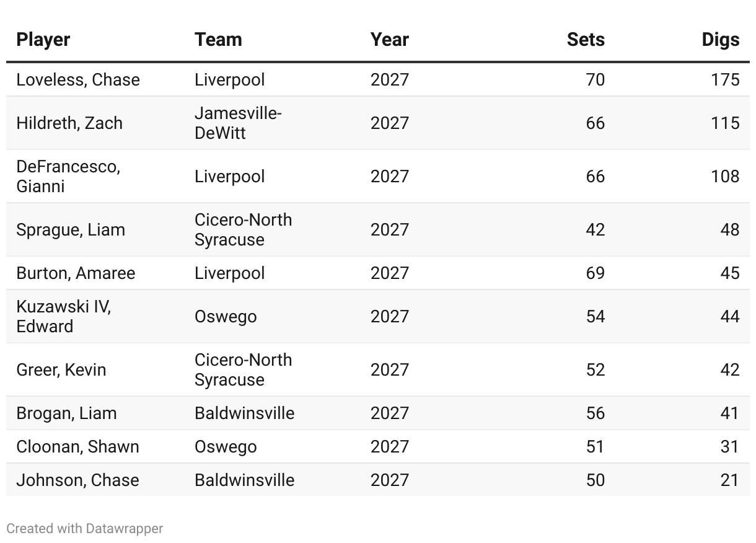
Task: Select the Brogan, Liam player cell
Action: [x=66, y=413]
